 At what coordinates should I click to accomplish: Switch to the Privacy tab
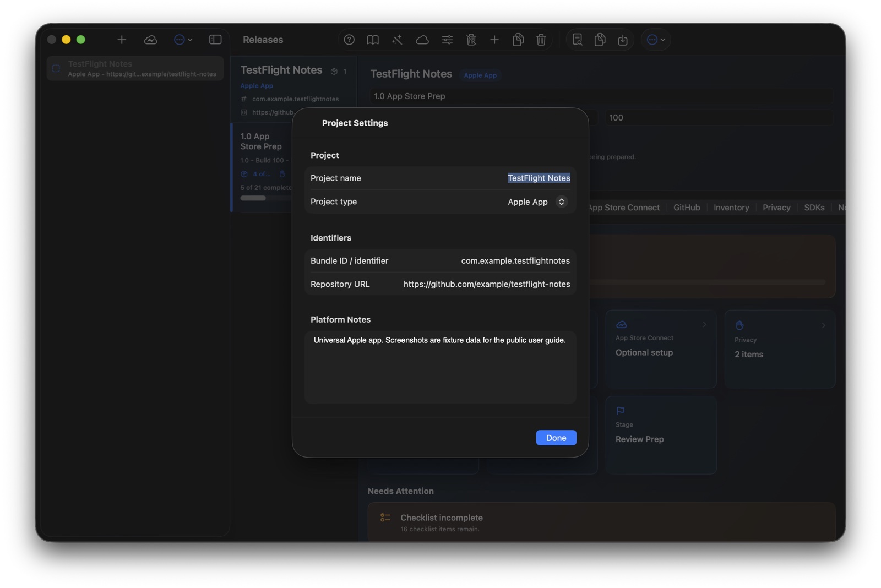coord(776,208)
